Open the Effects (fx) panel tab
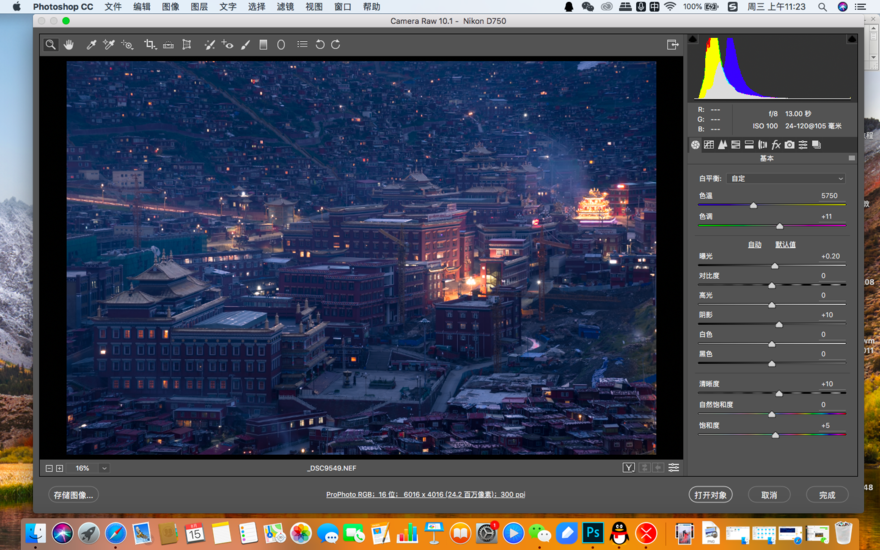This screenshot has width=880, height=550. point(776,145)
